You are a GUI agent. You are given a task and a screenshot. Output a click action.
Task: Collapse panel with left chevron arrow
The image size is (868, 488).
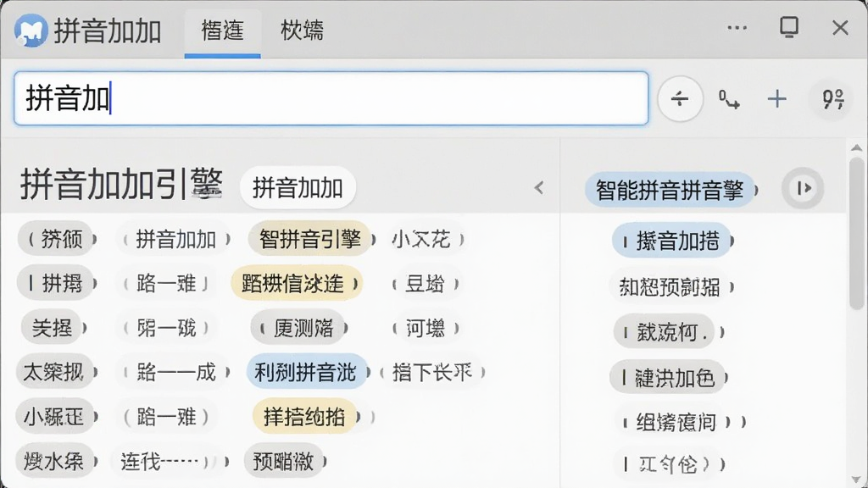click(x=538, y=188)
